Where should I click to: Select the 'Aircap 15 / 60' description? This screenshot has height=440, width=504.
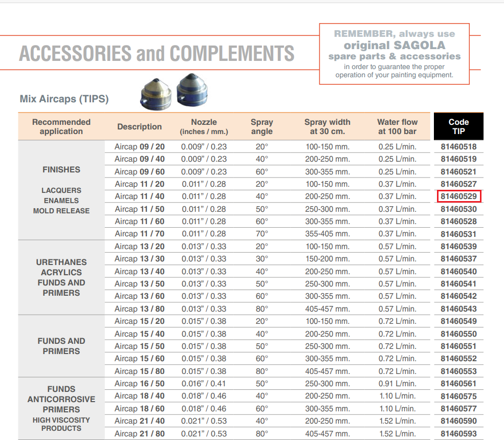(140, 358)
